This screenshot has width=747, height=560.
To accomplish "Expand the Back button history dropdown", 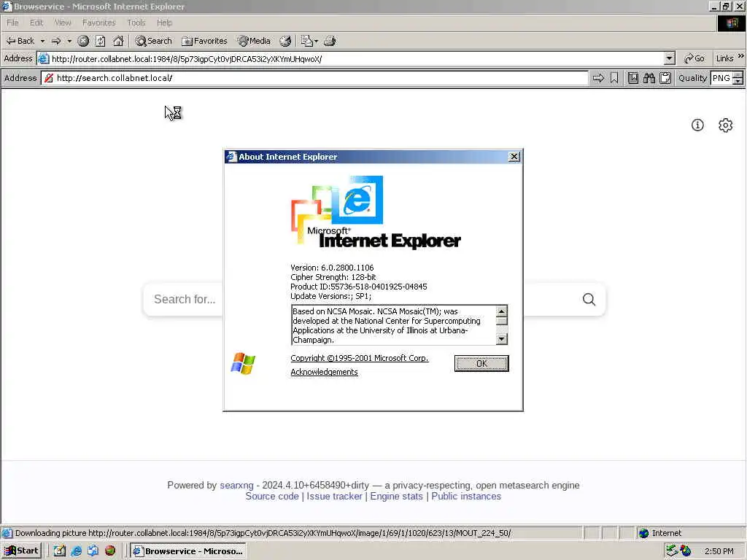I will point(42,41).
